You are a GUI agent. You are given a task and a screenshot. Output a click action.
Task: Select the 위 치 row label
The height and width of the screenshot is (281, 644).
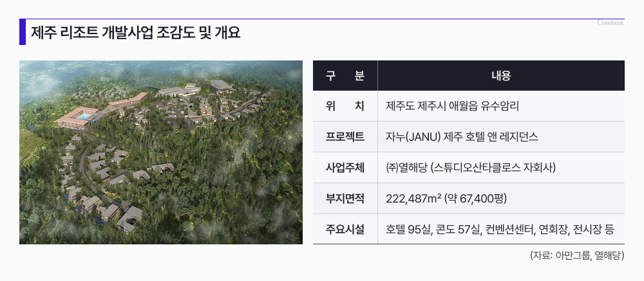(x=345, y=106)
